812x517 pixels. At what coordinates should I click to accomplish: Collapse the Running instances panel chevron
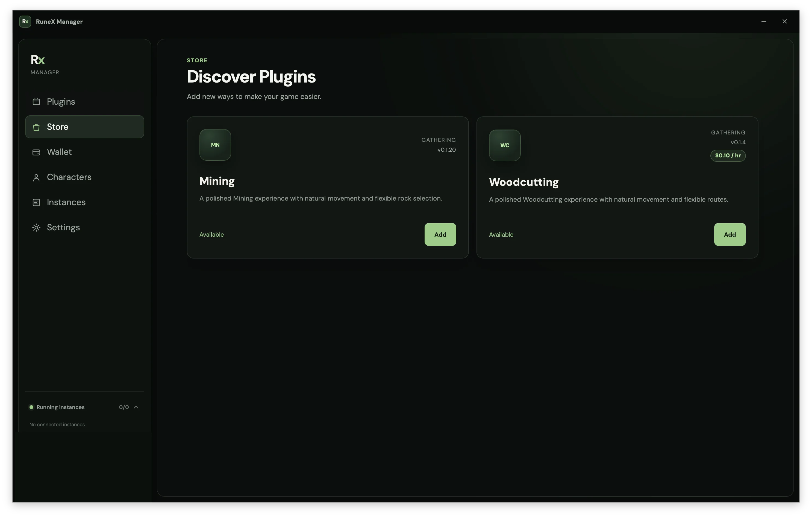pos(136,407)
